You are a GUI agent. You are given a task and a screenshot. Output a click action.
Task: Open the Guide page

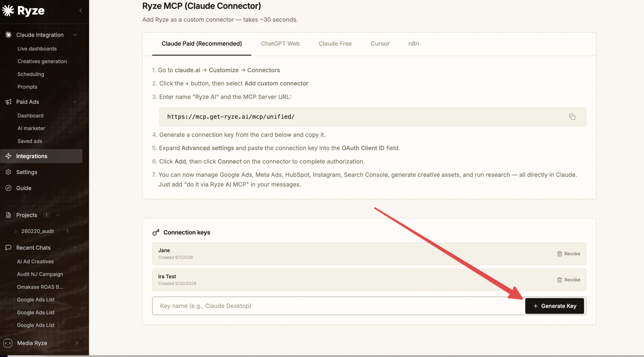point(24,188)
